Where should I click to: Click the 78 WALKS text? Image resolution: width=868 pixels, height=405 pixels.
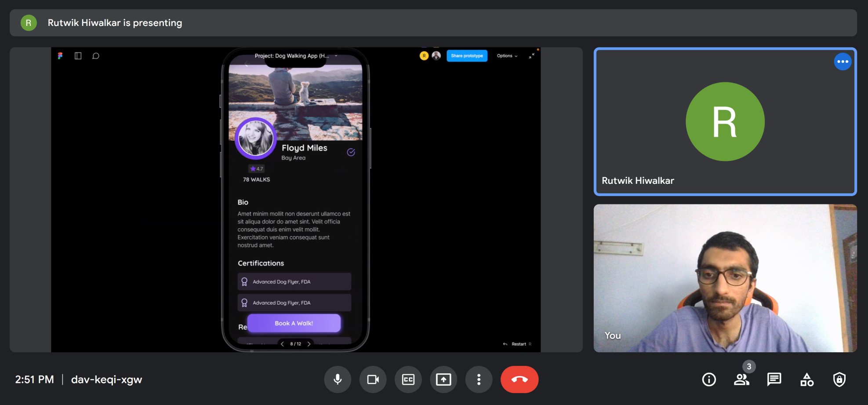tap(257, 179)
